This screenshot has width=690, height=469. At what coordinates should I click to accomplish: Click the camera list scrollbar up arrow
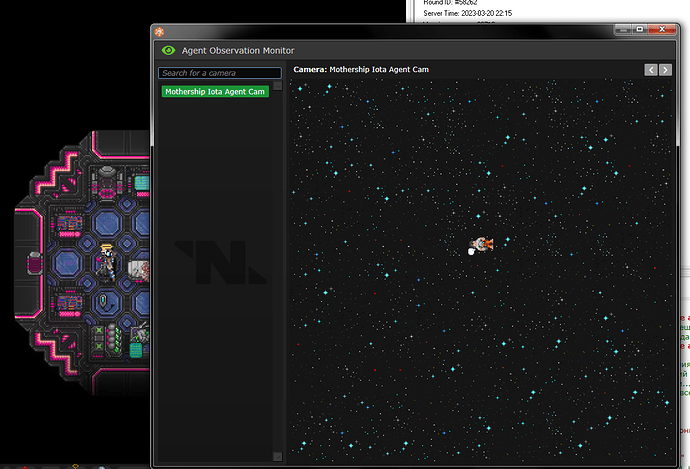coord(277,85)
